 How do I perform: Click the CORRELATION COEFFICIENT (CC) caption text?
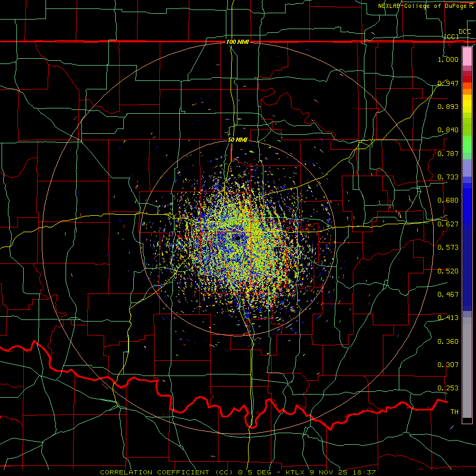167,472
